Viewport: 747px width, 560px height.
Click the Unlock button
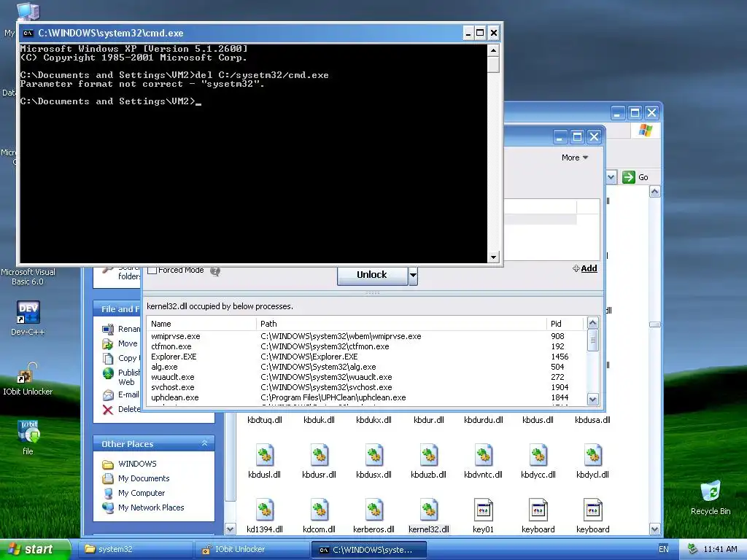372,275
